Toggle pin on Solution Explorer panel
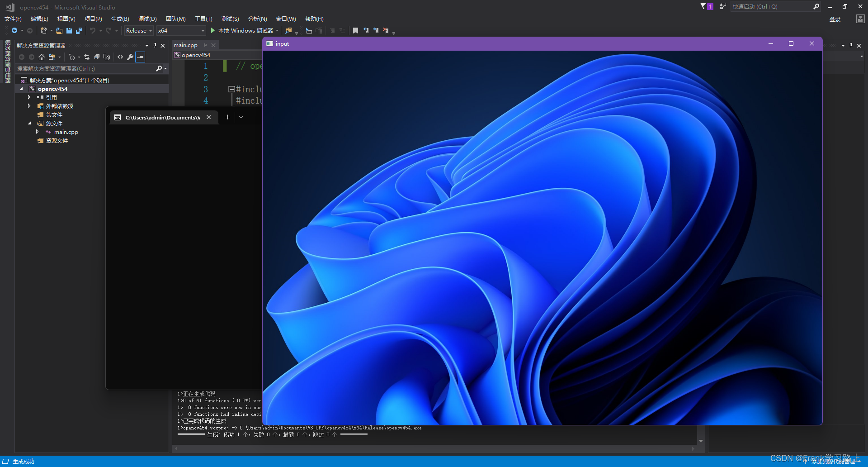This screenshot has height=467, width=868. (x=155, y=45)
